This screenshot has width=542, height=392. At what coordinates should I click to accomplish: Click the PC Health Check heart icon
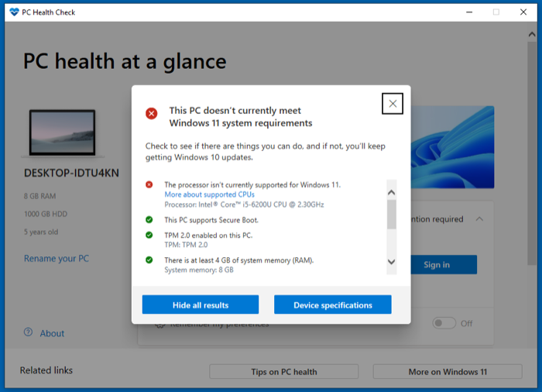point(14,12)
